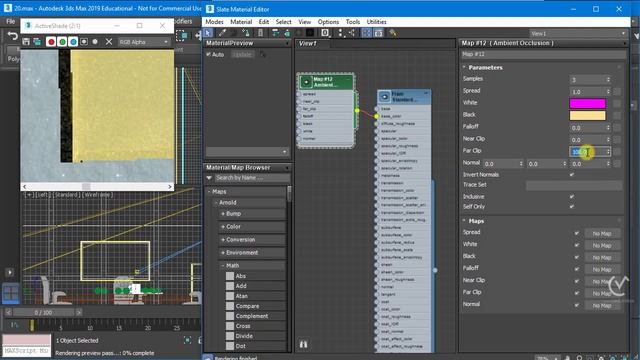Toggle White map enable checkbox
The height and width of the screenshot is (360, 640).
[x=577, y=245]
